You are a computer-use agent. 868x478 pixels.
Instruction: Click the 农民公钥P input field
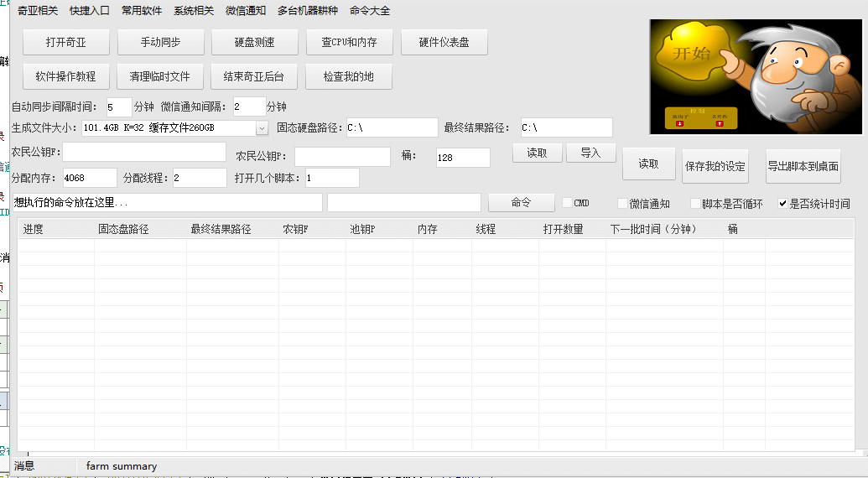[x=342, y=157]
